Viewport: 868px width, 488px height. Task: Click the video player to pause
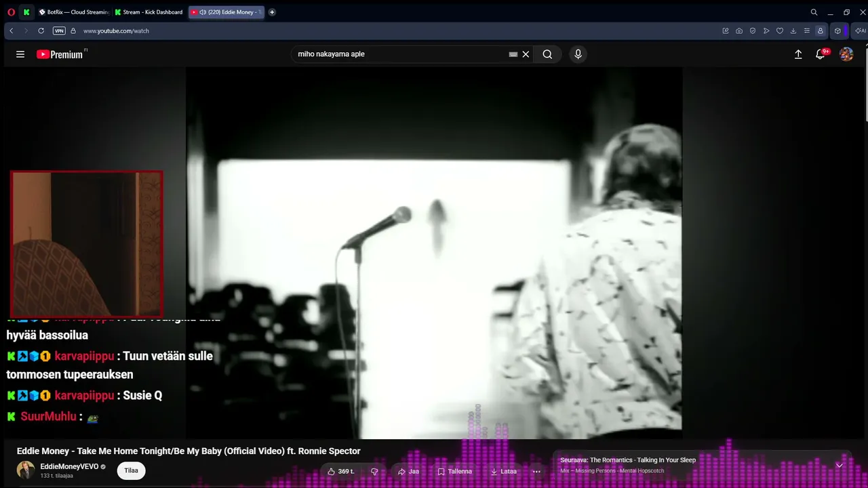[434, 253]
